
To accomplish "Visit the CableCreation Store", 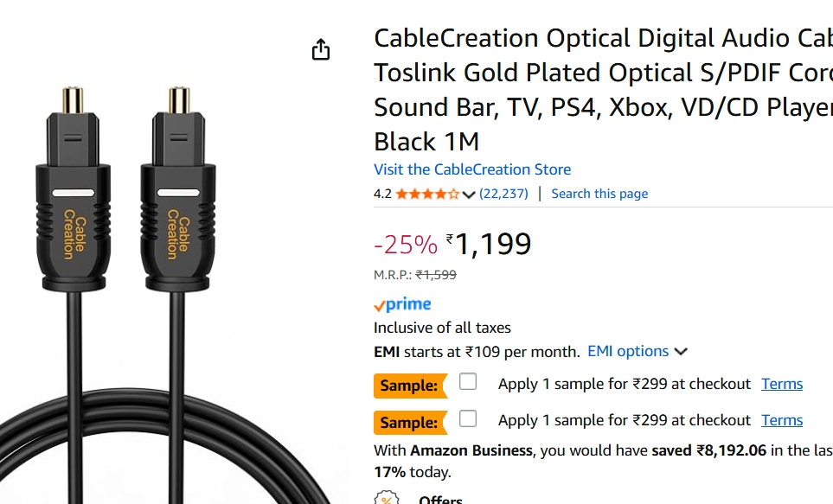I will [471, 169].
